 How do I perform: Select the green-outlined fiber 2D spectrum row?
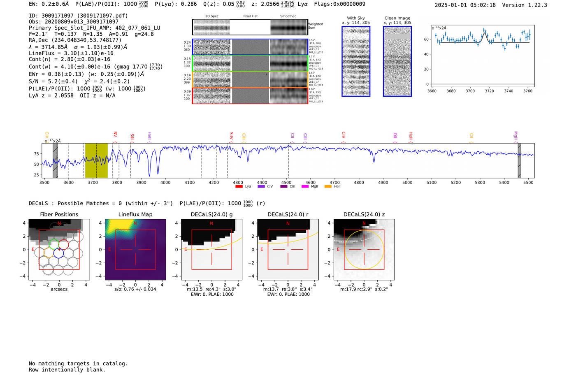[250, 63]
